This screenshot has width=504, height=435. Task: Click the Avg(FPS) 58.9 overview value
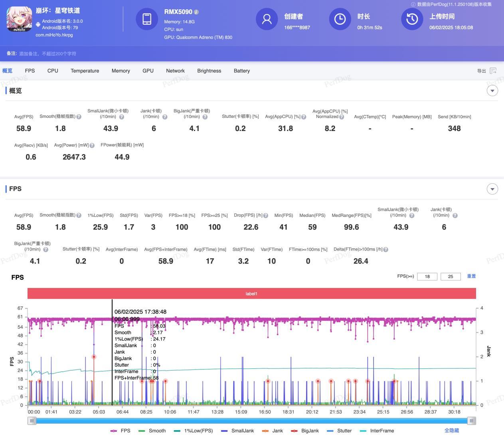pyautogui.click(x=24, y=129)
